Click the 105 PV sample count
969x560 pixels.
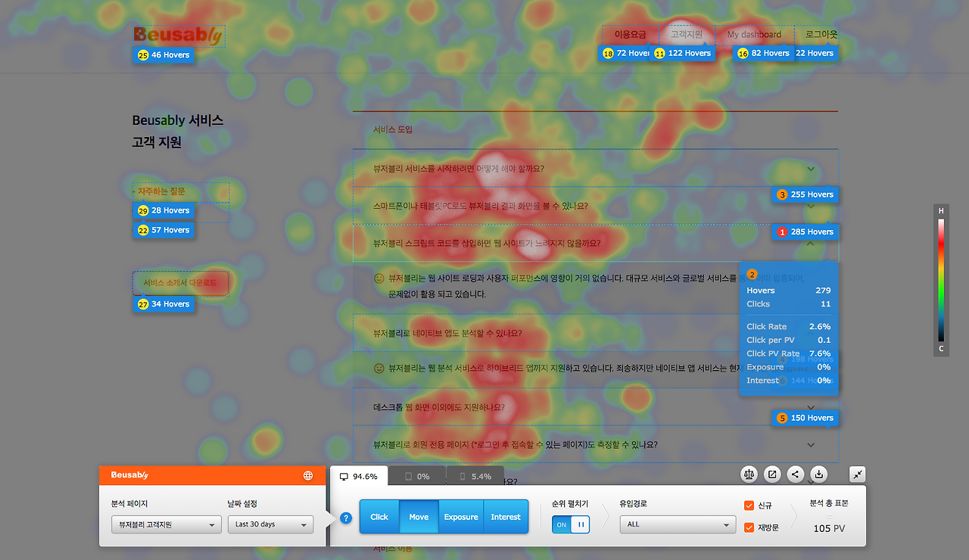click(829, 528)
